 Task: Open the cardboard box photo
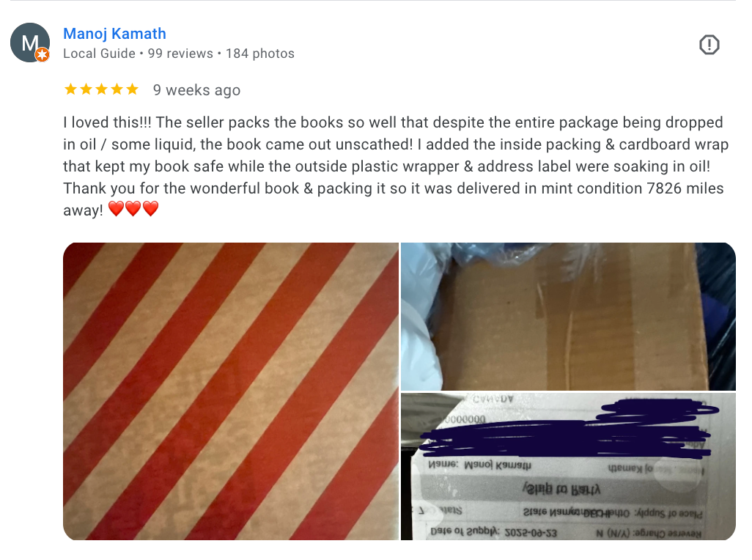click(568, 317)
